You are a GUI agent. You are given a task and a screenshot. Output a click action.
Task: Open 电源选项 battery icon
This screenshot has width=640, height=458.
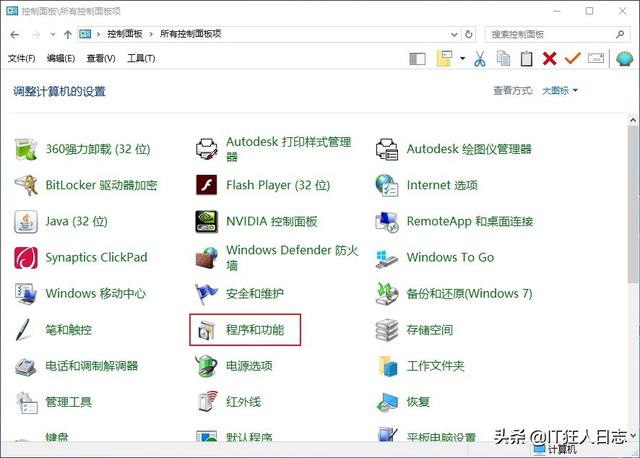point(207,366)
